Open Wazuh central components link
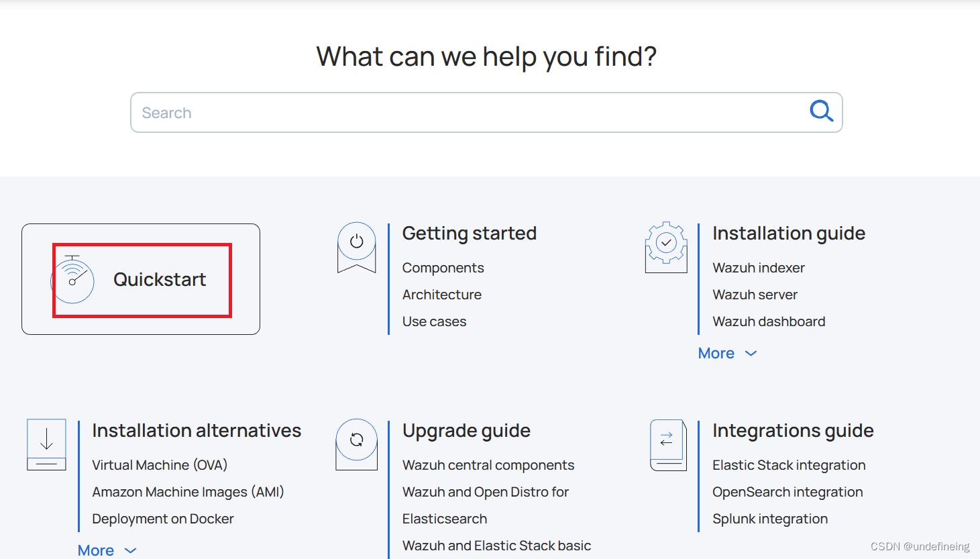This screenshot has height=559, width=980. click(x=488, y=465)
